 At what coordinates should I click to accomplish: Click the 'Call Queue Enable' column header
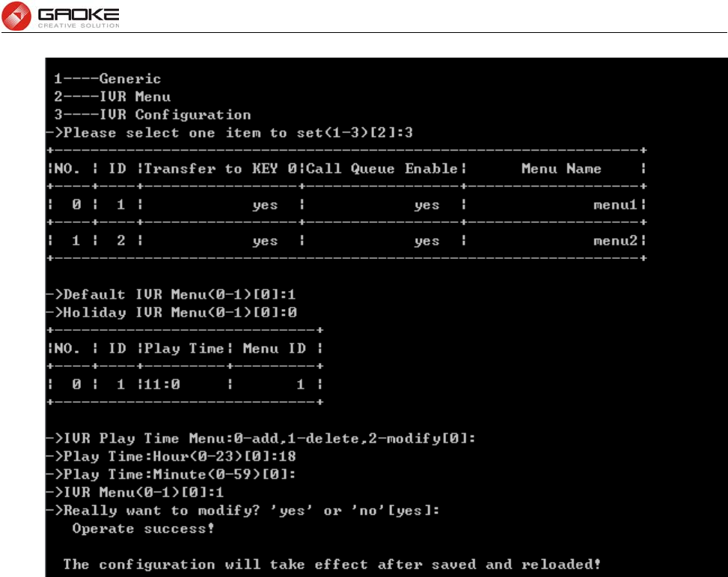382,168
